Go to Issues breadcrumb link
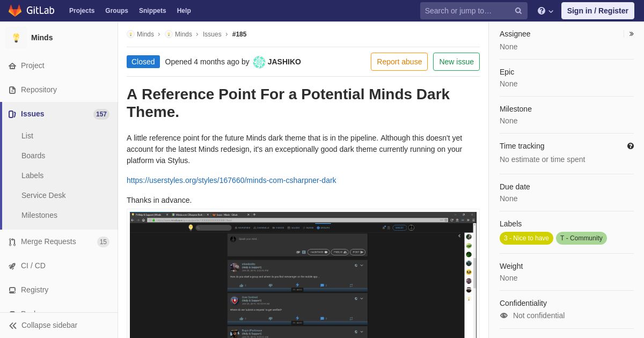 (212, 34)
